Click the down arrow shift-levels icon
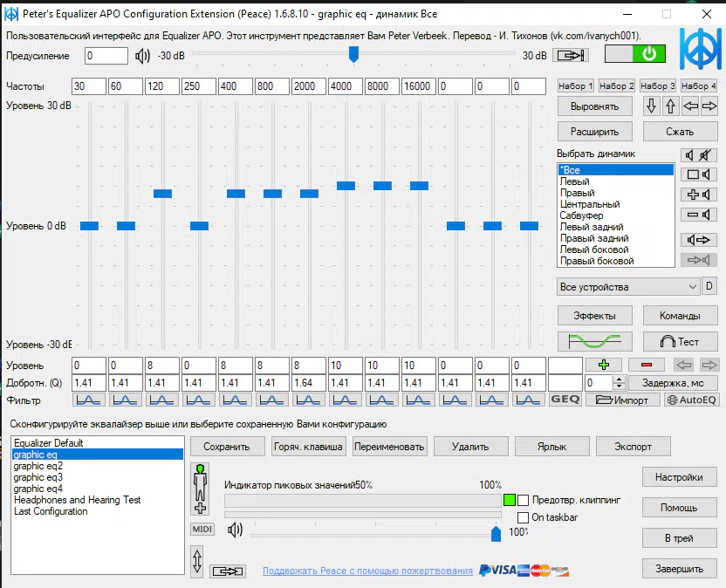Image resolution: width=726 pixels, height=588 pixels. coord(651,106)
